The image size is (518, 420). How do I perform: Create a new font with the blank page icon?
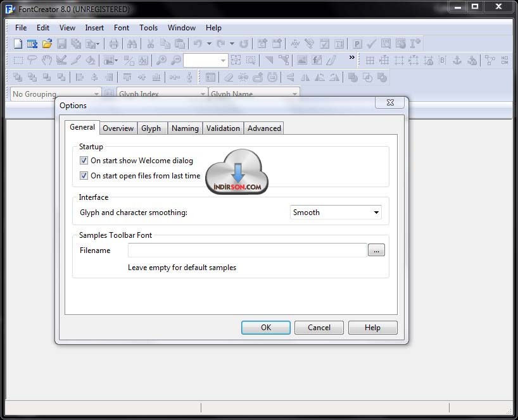coord(18,43)
